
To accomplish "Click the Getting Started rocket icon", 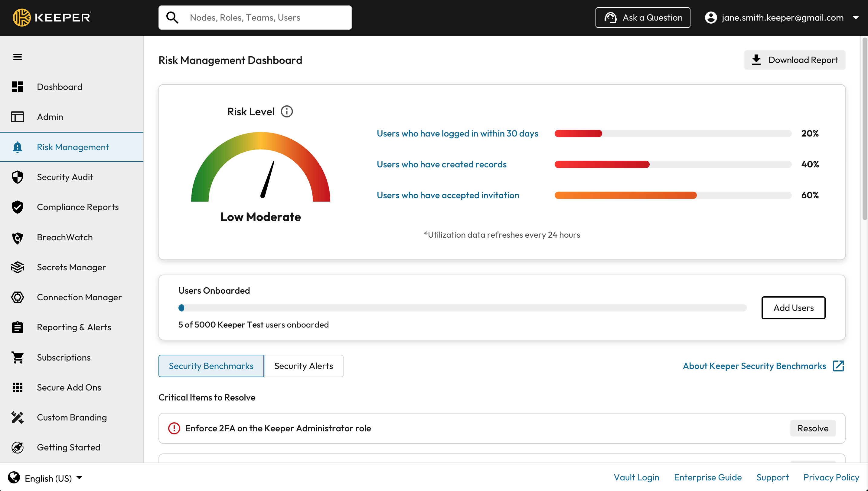I will (x=18, y=447).
